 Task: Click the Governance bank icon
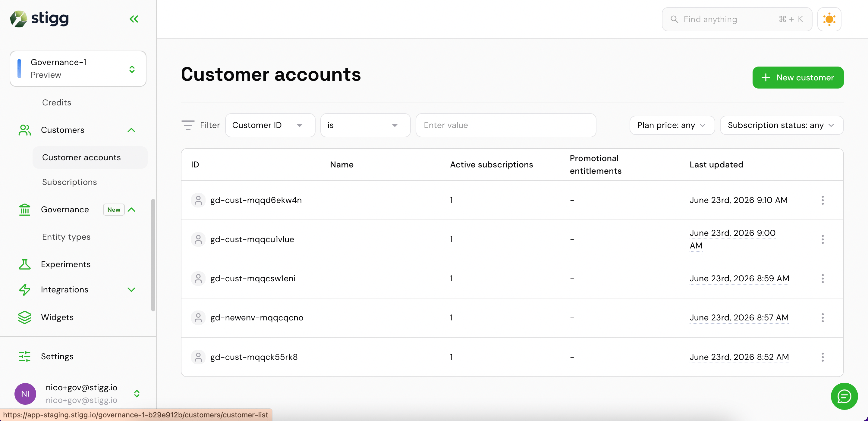tap(25, 210)
